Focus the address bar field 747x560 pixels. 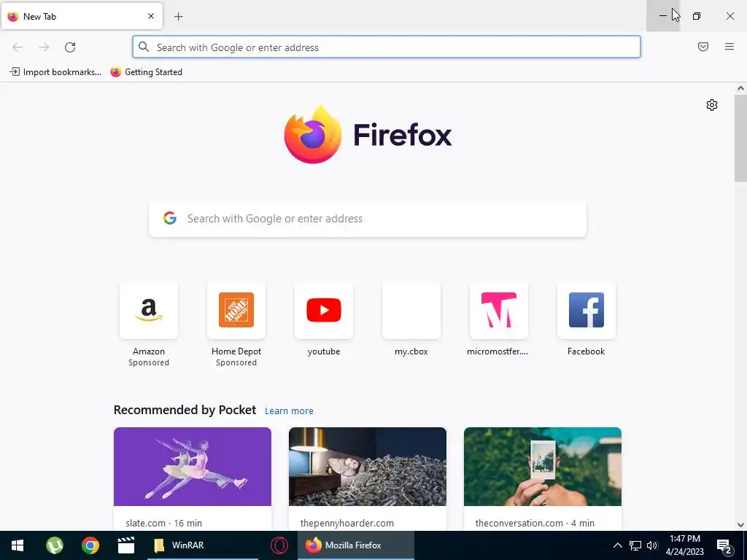[387, 47]
